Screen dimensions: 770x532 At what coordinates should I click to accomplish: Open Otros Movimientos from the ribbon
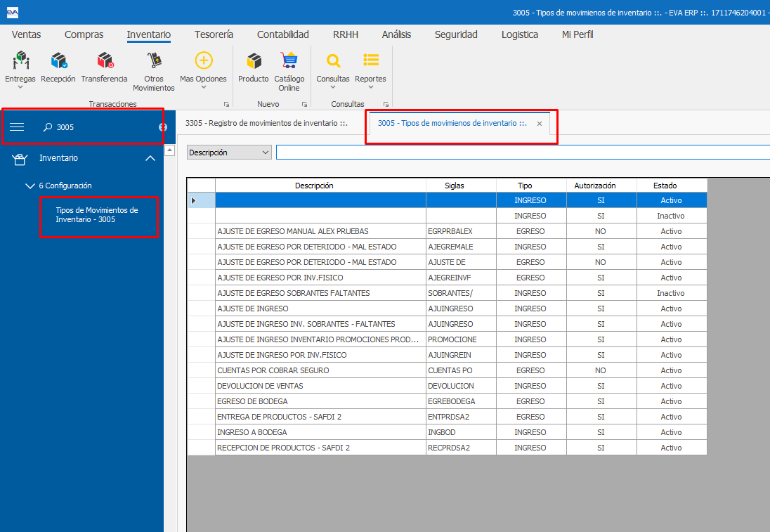pos(153,61)
